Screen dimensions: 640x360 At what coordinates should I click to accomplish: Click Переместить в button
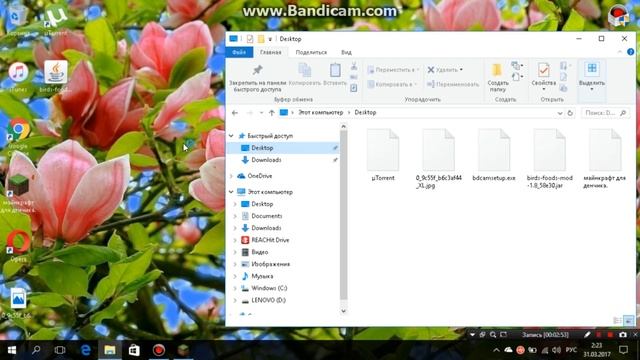(x=393, y=70)
